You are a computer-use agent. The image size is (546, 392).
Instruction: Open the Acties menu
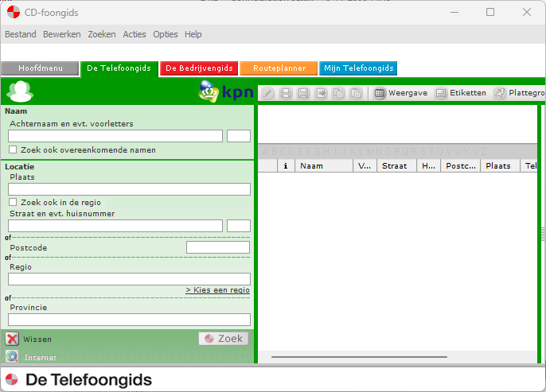[x=135, y=34]
